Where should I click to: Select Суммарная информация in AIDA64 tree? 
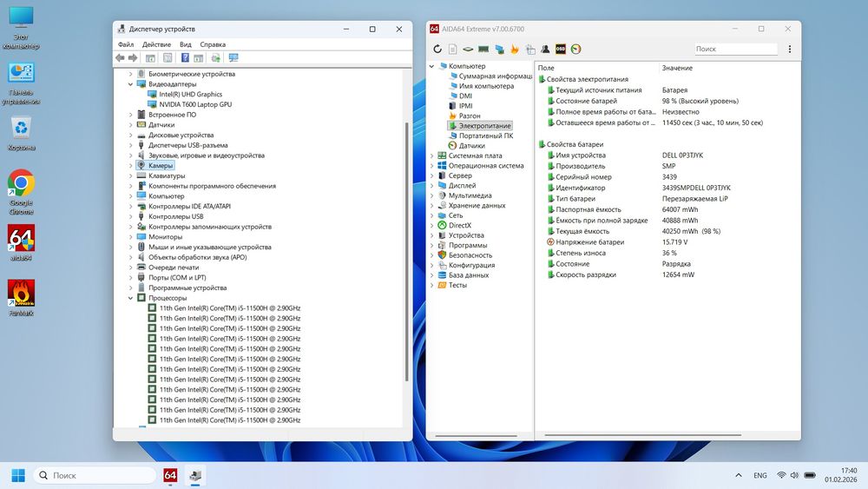point(495,76)
